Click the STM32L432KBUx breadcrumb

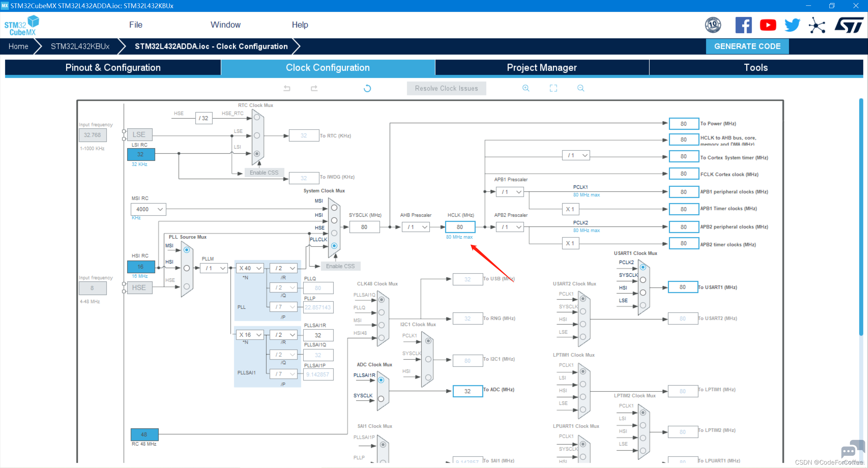coord(80,46)
